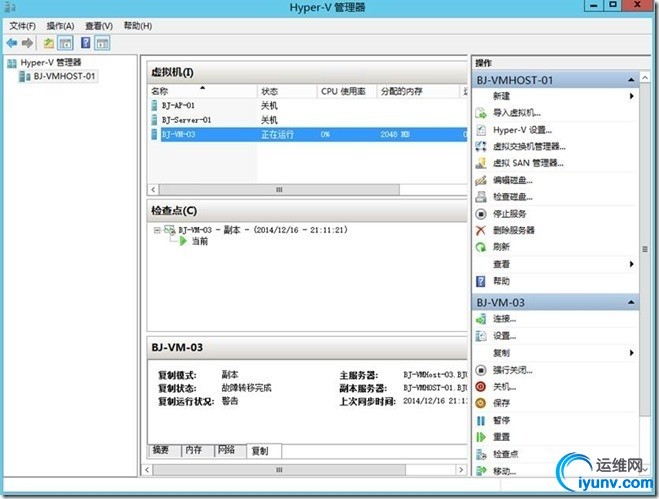Expand the 复制 submenu arrow in actions
Screen dimensions: 659x499
[x=631, y=353]
